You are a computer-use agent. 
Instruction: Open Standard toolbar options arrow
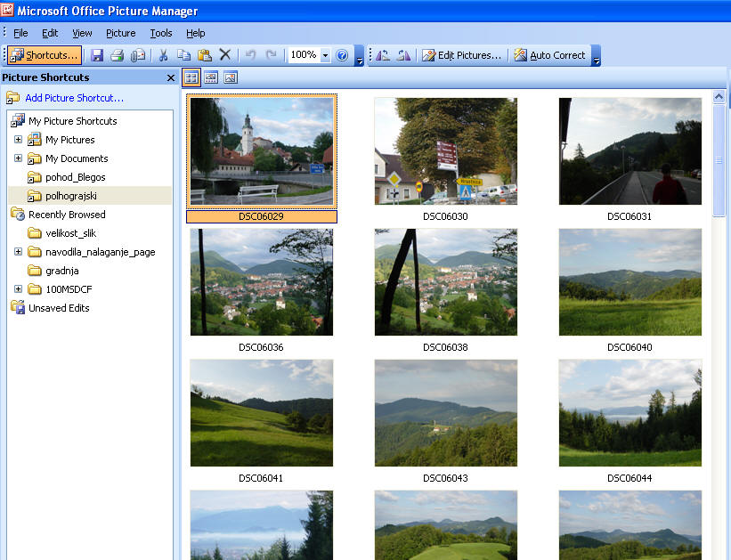pos(360,55)
